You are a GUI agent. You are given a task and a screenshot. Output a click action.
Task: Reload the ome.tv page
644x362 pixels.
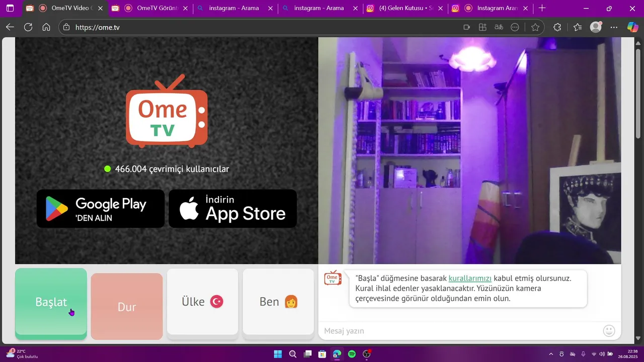point(28,27)
